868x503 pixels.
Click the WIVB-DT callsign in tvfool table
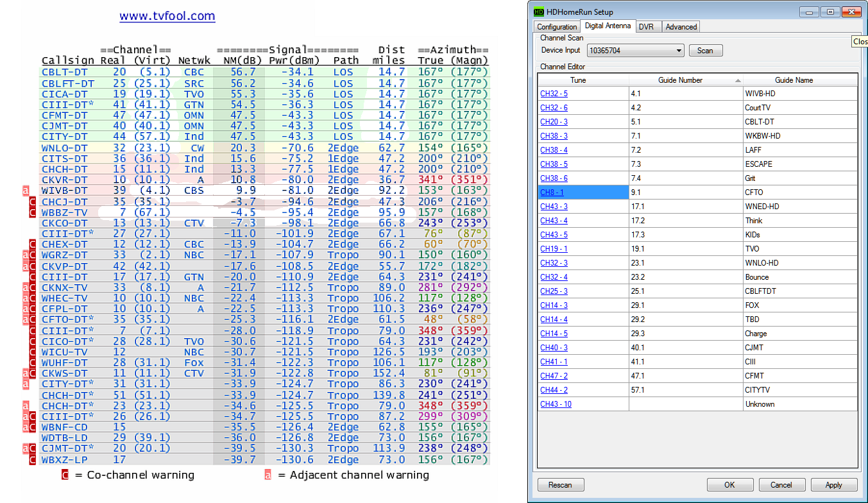(x=64, y=191)
